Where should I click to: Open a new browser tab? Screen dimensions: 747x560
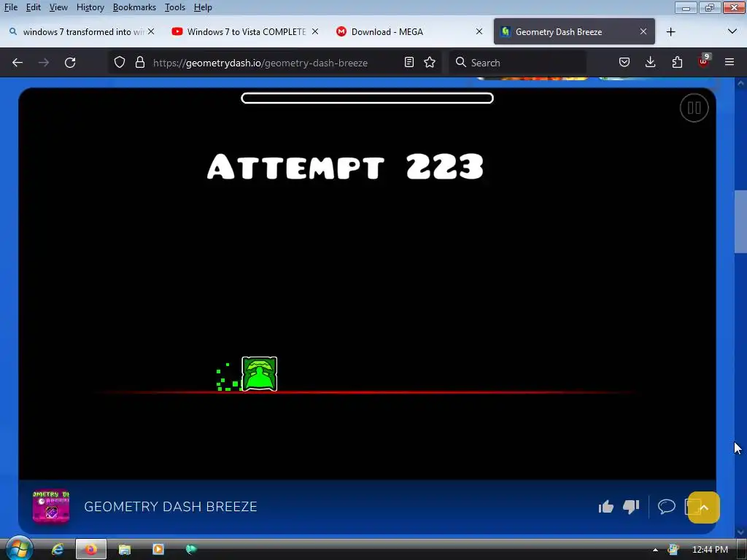tap(671, 32)
